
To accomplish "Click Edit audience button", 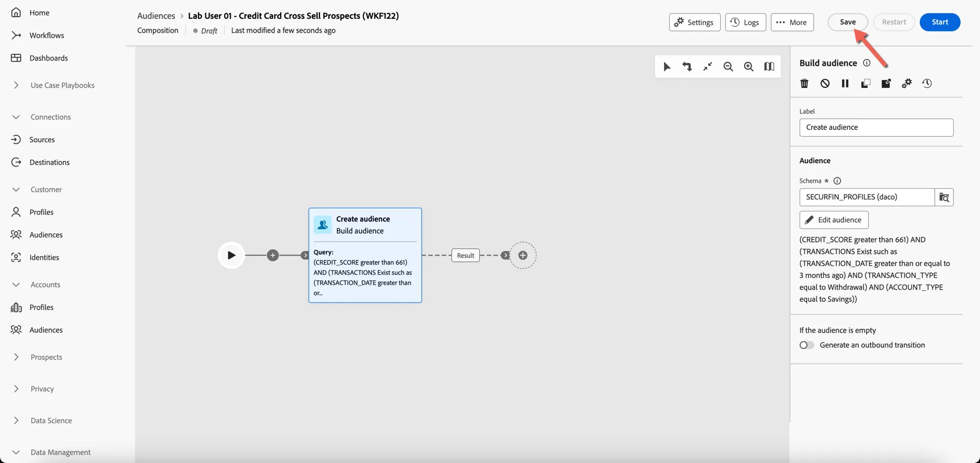I will (834, 220).
